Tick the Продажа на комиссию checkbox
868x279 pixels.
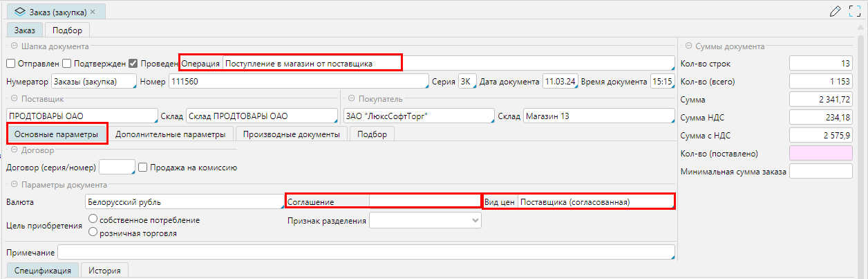click(143, 167)
